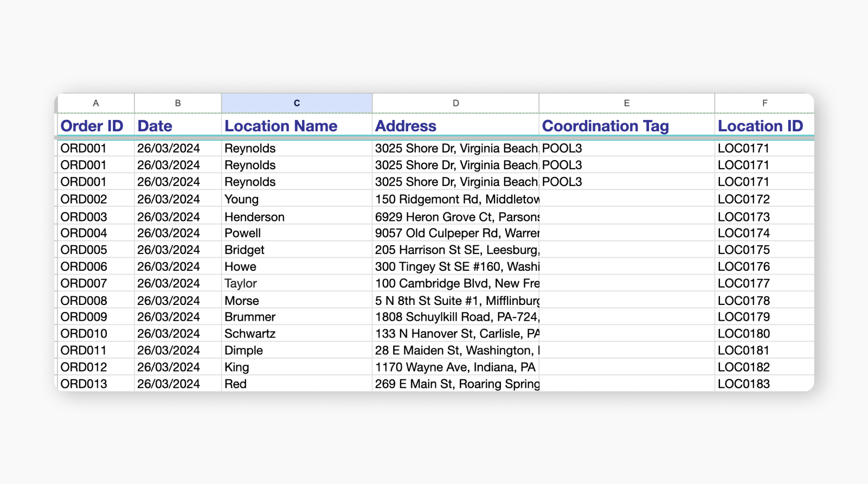Screen dimensions: 868x484
Task: Click the cell containing LOC0176
Action: point(743,266)
